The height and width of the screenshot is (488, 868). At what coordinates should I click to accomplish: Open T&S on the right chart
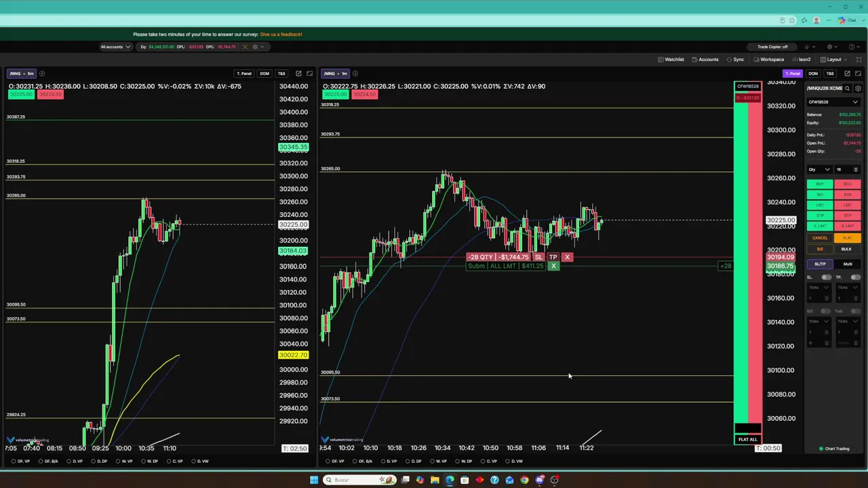830,73
